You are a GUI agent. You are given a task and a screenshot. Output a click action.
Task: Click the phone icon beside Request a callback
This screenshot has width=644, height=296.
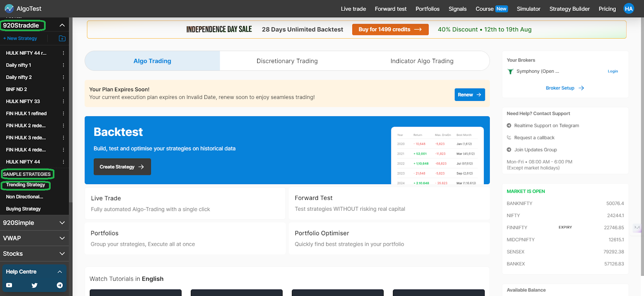click(x=509, y=138)
